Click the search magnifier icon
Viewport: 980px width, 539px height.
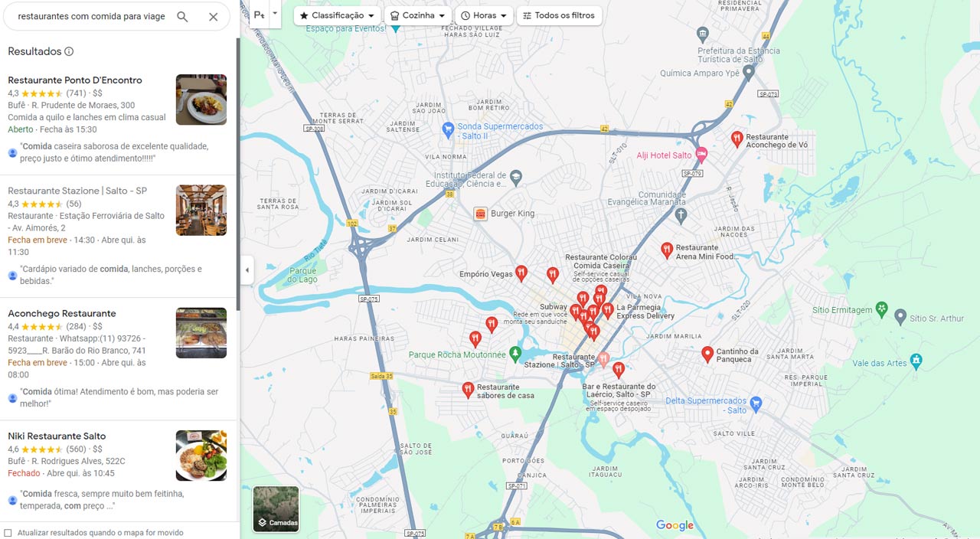coord(182,17)
